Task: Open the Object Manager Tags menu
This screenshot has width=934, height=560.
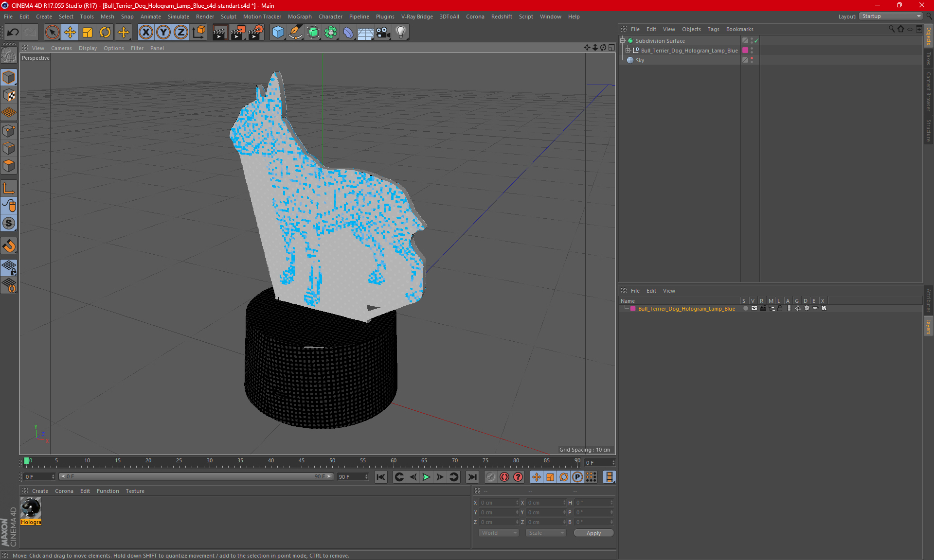Action: pyautogui.click(x=713, y=29)
